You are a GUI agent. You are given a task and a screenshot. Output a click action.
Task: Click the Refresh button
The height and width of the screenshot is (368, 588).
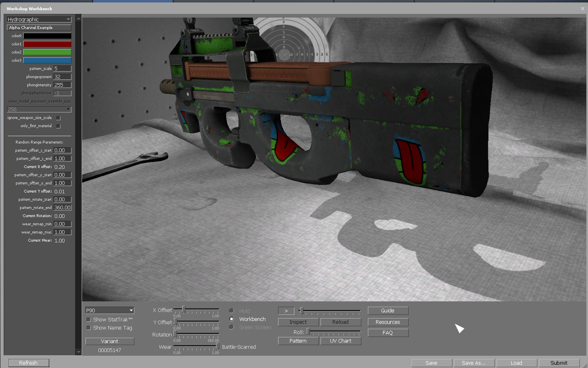tap(28, 363)
